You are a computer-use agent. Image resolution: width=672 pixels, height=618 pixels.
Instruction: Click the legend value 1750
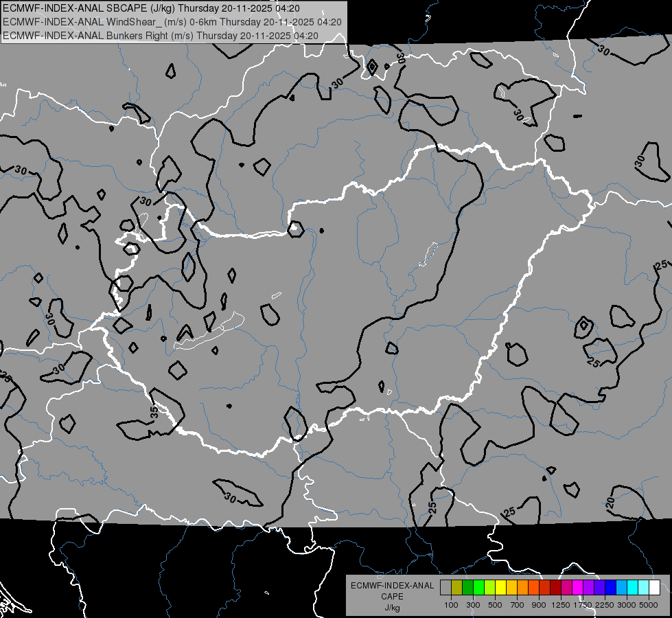pos(583,605)
